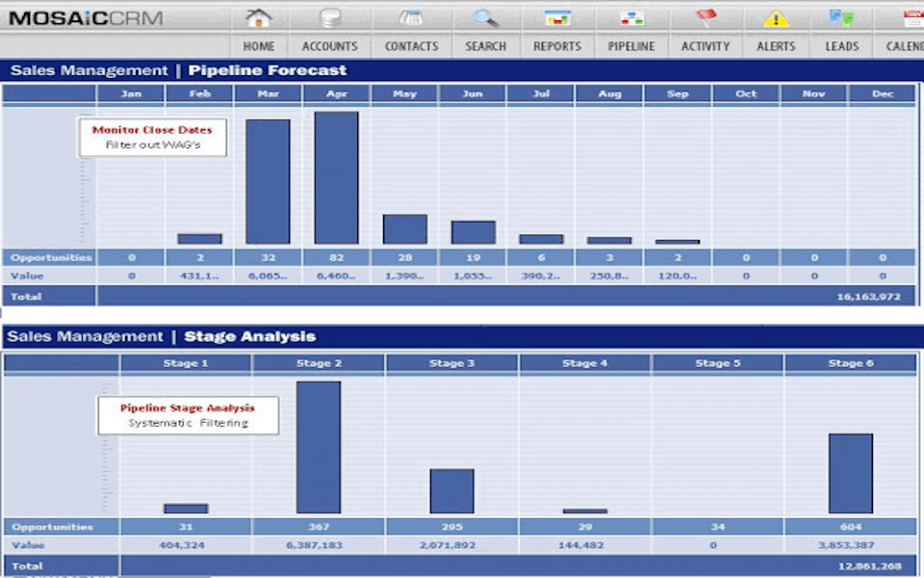Click the April bar in Pipeline Forecast
The image size is (924, 578).
pyautogui.click(x=337, y=177)
